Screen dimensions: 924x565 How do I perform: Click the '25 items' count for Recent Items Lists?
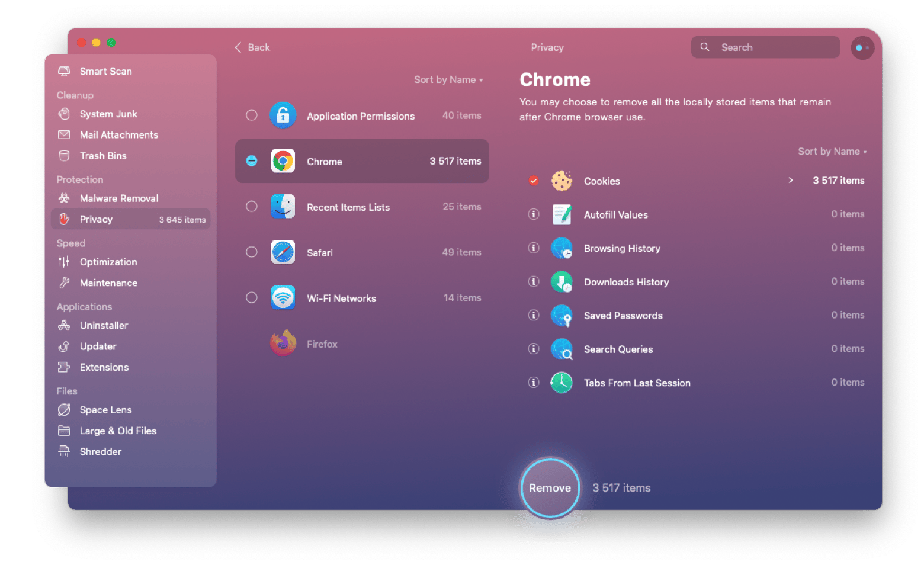462,207
